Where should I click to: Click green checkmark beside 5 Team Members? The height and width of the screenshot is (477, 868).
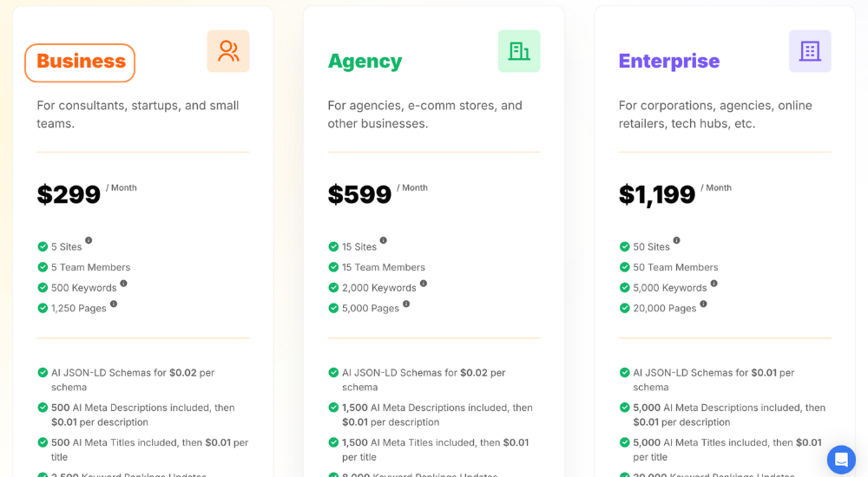(x=43, y=267)
